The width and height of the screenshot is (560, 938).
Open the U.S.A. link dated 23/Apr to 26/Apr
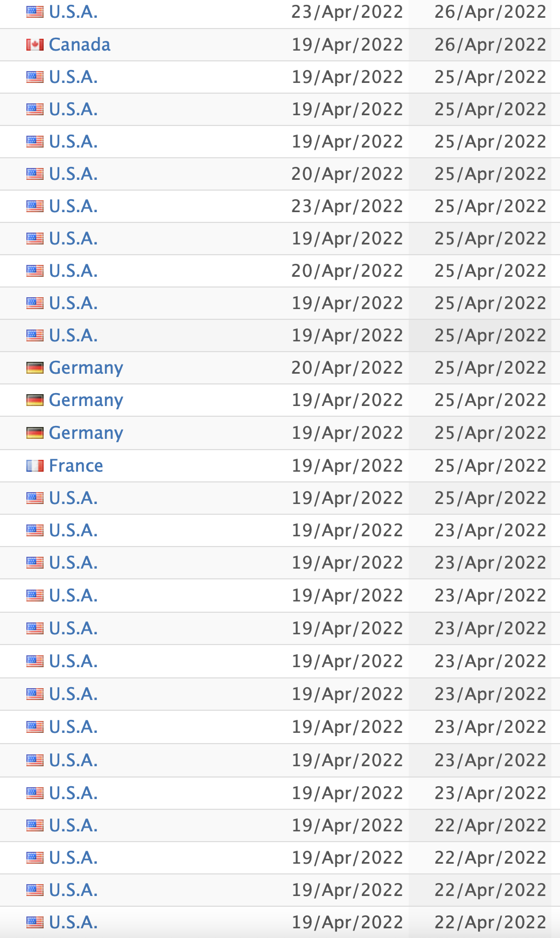coord(73,12)
